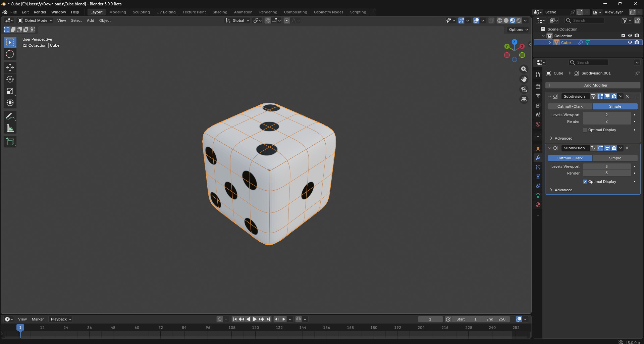Select the Move tool in toolbar
This screenshot has height=344, width=644.
10,67
